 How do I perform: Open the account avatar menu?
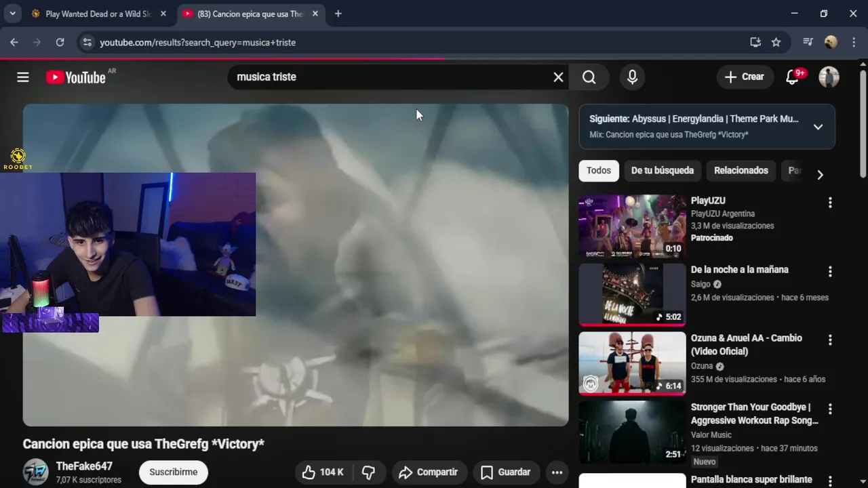[829, 77]
